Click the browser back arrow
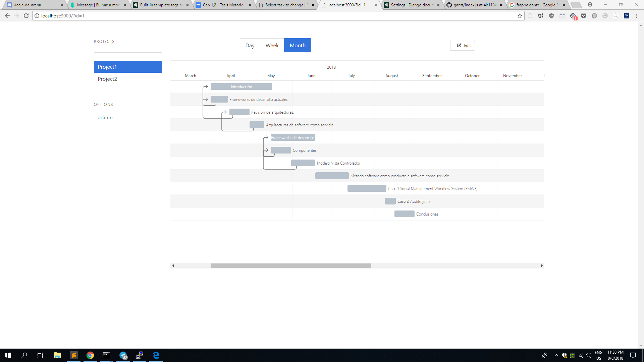The height and width of the screenshot is (362, 644). (7, 16)
